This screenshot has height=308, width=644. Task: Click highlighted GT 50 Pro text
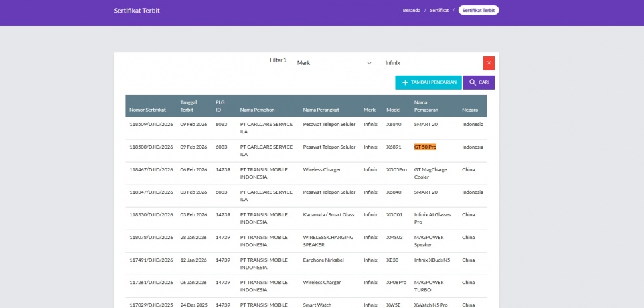pos(425,147)
